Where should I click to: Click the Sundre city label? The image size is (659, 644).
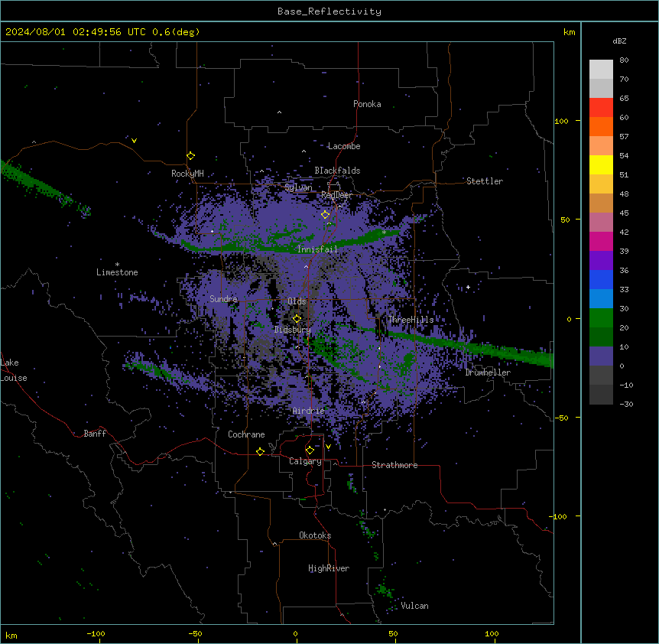coord(223,299)
